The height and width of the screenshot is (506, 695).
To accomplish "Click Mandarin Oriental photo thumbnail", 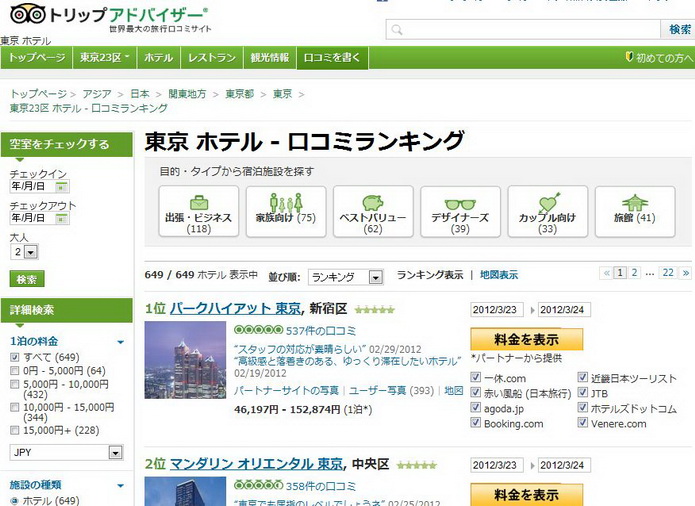I will (x=185, y=491).
